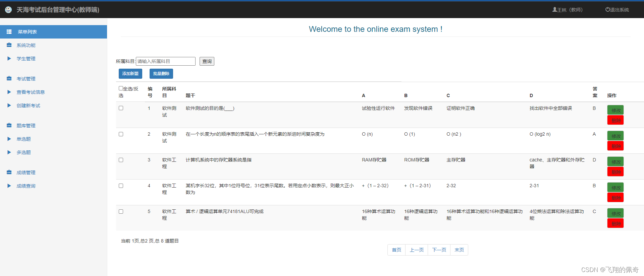644x276 pixels.
Task: Click the 所属科目 search input field
Action: [x=166, y=61]
